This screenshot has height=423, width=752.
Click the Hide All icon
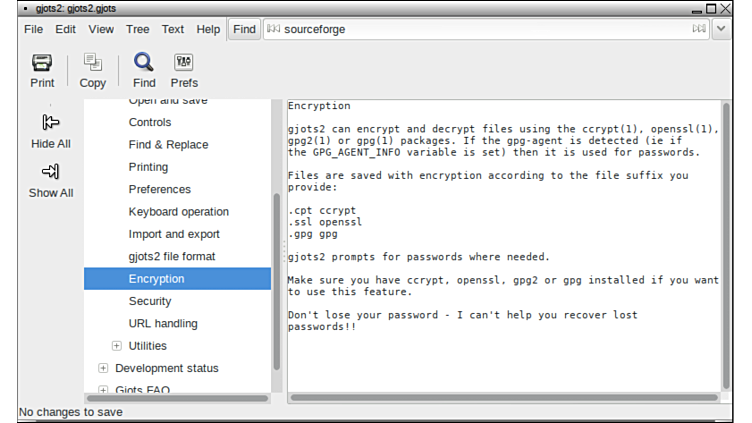point(50,123)
